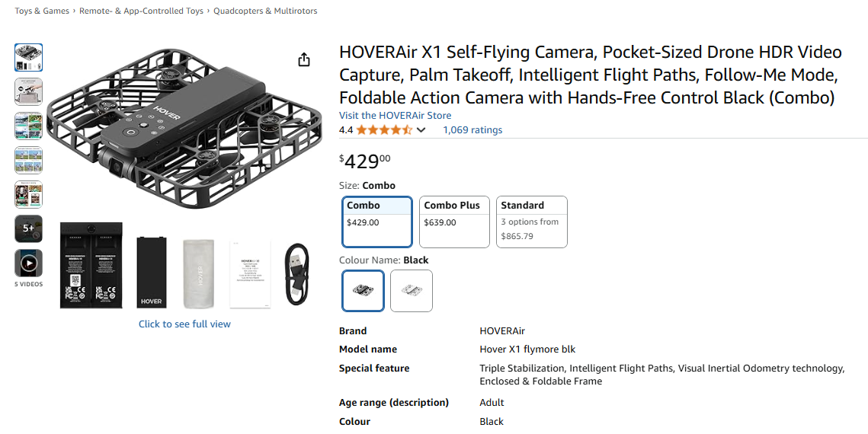View the second product thumbnail image
Screen dimensions: 868x434
pyautogui.click(x=28, y=91)
